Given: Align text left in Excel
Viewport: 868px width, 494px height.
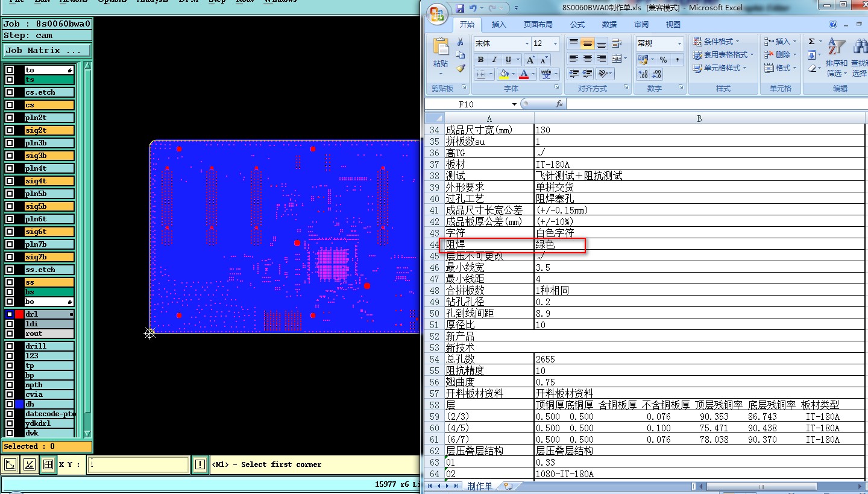Looking at the screenshot, I should pos(574,59).
